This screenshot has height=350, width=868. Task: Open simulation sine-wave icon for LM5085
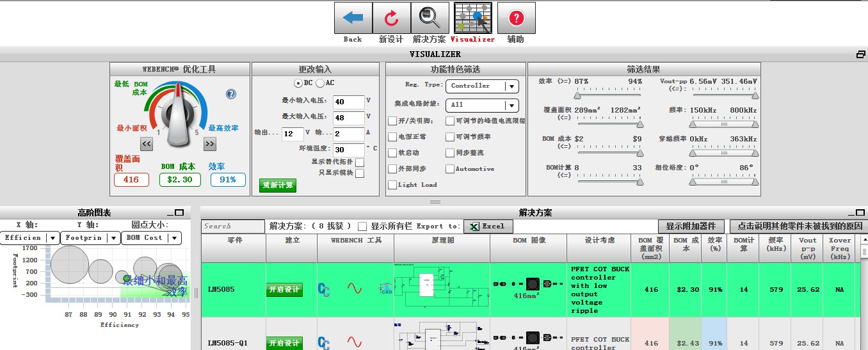[355, 289]
